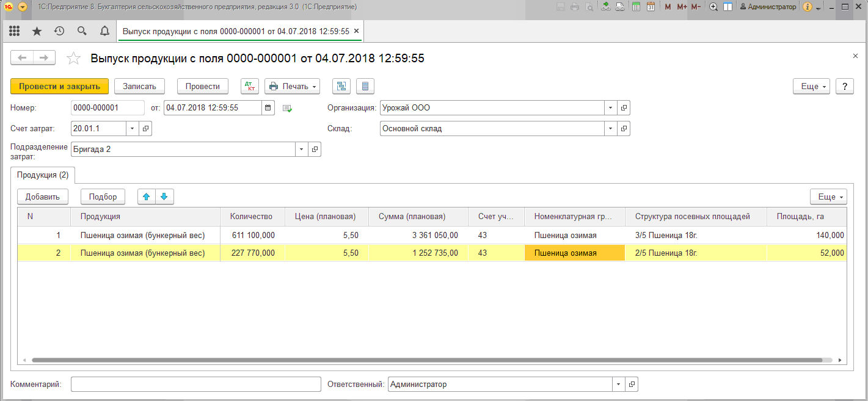This screenshot has height=401, width=868.
Task: Click into the Комментарий input field
Action: (x=195, y=385)
